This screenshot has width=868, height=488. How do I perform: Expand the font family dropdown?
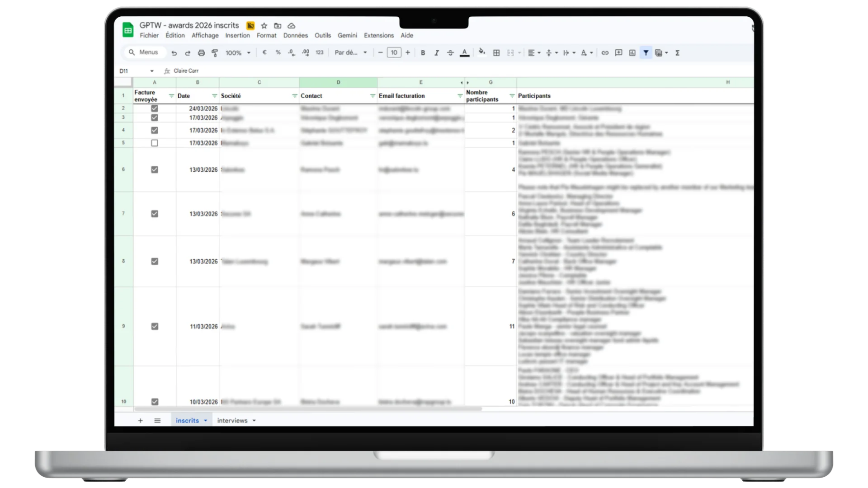point(351,53)
